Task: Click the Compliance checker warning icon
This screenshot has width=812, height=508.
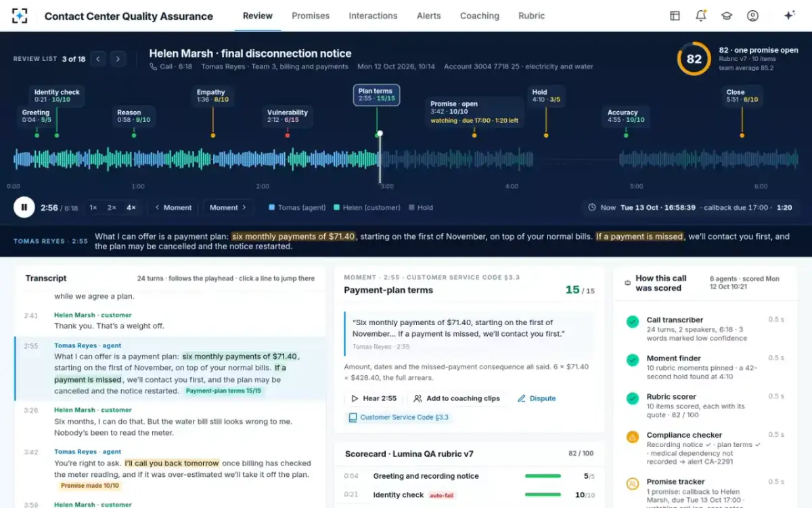Action: pyautogui.click(x=633, y=437)
